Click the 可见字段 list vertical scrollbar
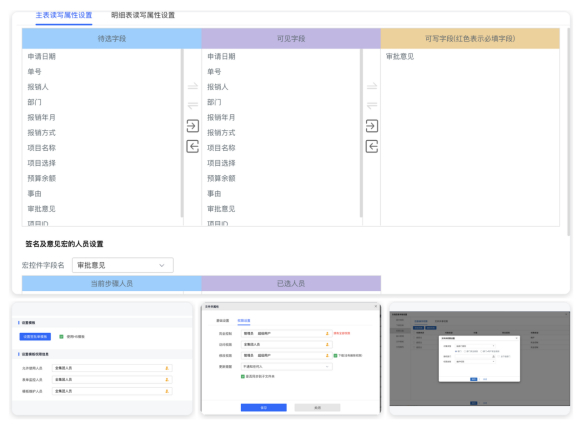This screenshot has height=427, width=582. pyautogui.click(x=361, y=133)
